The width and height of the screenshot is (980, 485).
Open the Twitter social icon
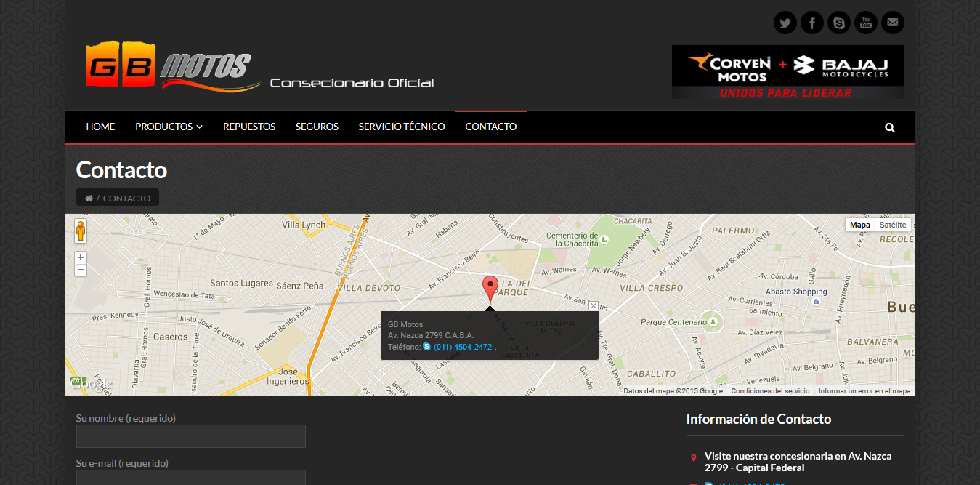point(785,23)
